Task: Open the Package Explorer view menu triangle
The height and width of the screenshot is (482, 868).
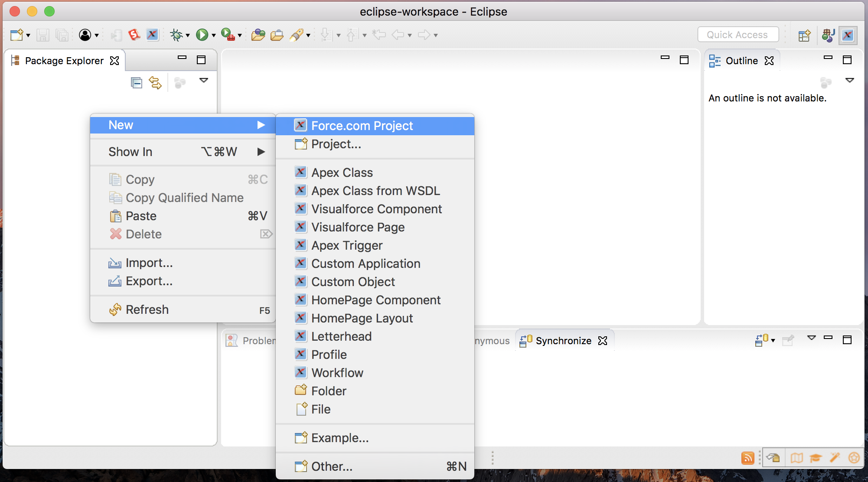Action: (203, 80)
